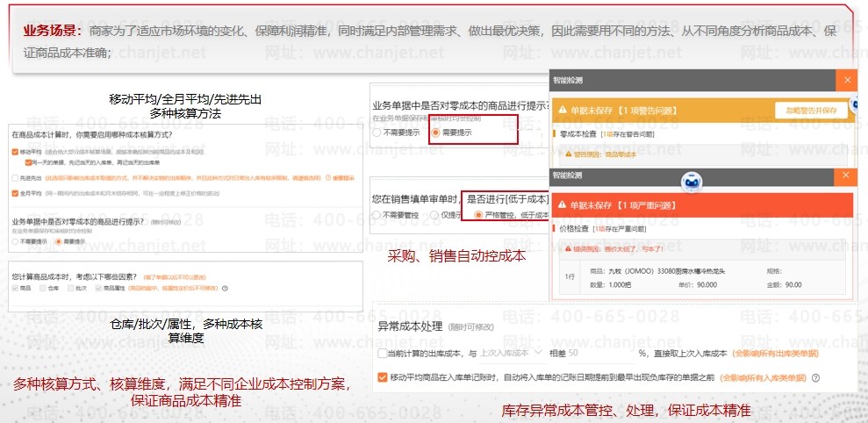
Task: Open the 上次入库成本 dropdown
Action: pyautogui.click(x=509, y=353)
